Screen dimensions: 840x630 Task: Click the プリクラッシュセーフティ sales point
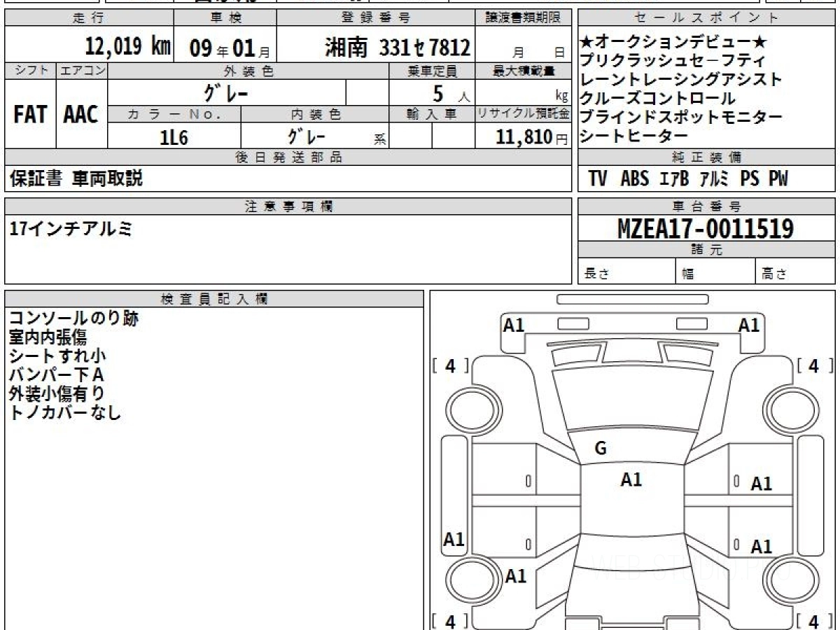point(673,61)
